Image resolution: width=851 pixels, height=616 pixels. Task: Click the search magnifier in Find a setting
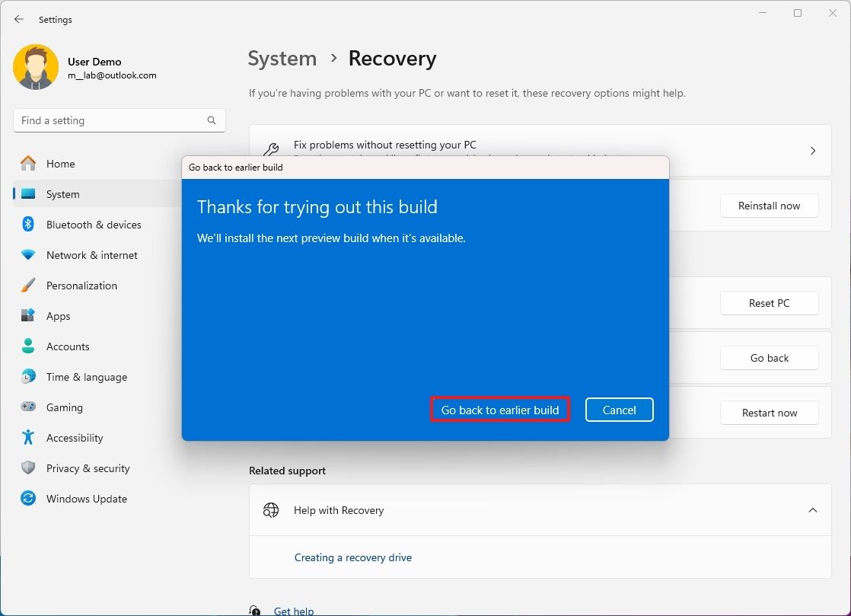[211, 120]
